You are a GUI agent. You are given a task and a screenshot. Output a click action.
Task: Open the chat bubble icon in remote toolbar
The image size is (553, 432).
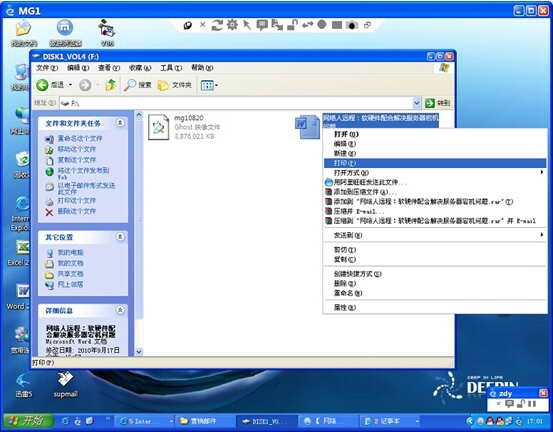(262, 25)
